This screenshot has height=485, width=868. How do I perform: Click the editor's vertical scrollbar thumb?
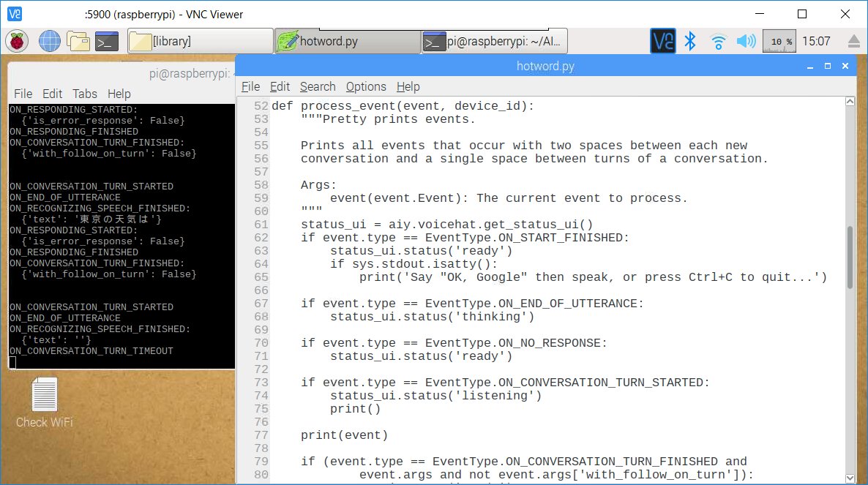(x=850, y=257)
